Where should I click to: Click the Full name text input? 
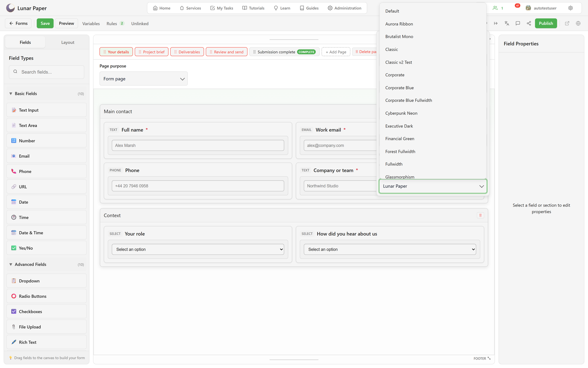click(198, 145)
